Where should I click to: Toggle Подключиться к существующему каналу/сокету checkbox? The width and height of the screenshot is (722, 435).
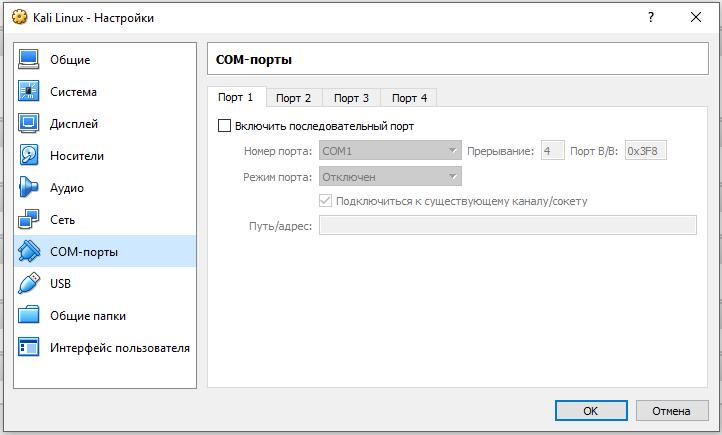(325, 201)
